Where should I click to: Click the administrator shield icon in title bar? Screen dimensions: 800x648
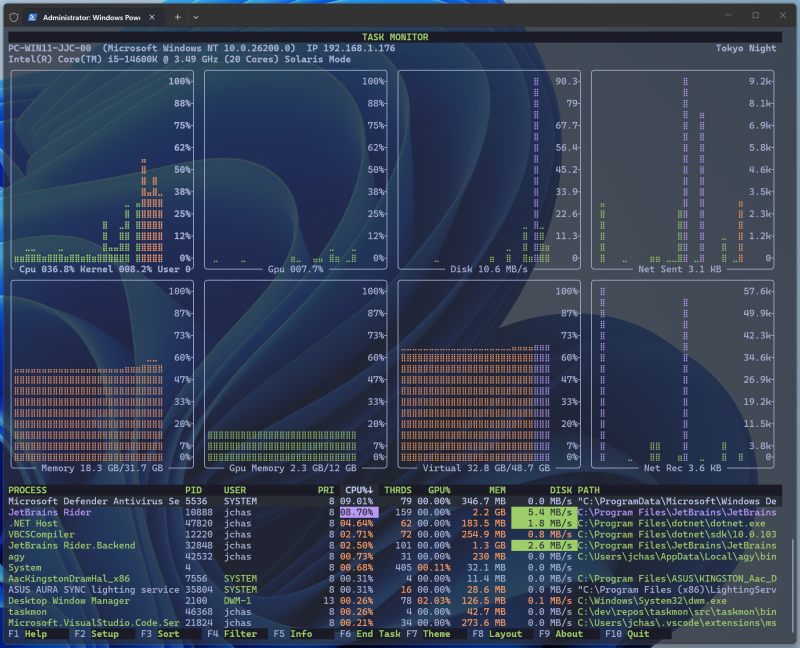click(x=14, y=17)
